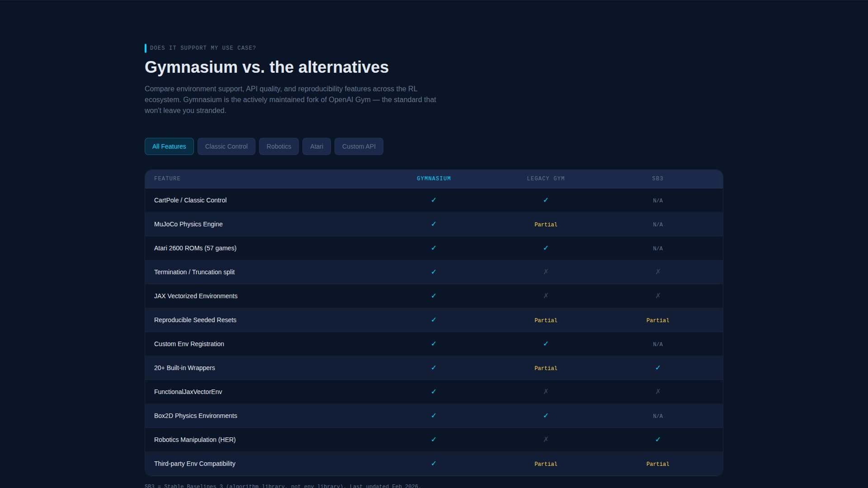Switch to the Classic Control tab
Image resolution: width=868 pixels, height=488 pixels.
(226, 146)
